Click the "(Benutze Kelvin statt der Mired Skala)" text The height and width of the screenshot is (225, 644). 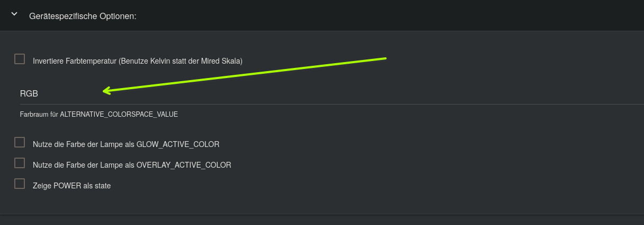click(x=181, y=61)
